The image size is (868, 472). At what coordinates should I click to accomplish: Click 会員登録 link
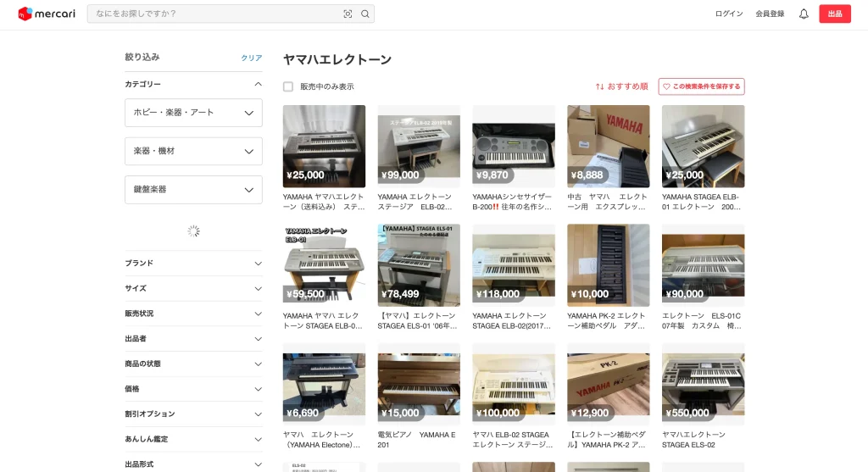pyautogui.click(x=770, y=14)
